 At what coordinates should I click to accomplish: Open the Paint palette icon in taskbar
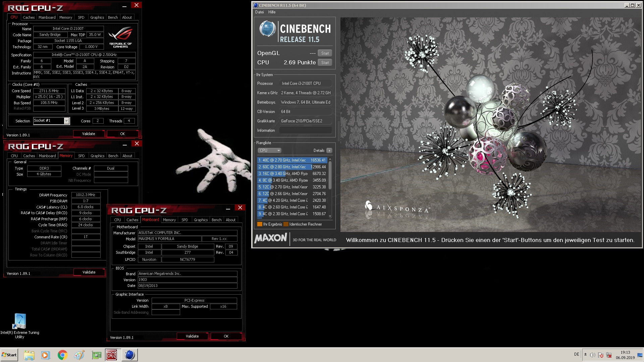coord(79,355)
